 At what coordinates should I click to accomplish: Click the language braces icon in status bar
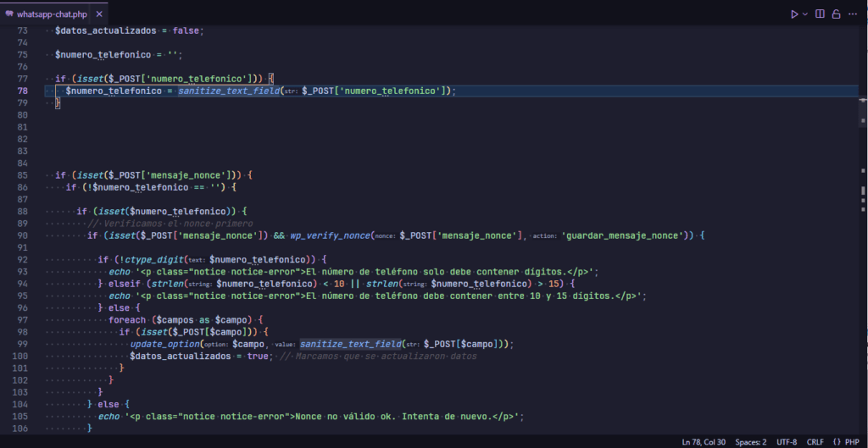pyautogui.click(x=837, y=442)
